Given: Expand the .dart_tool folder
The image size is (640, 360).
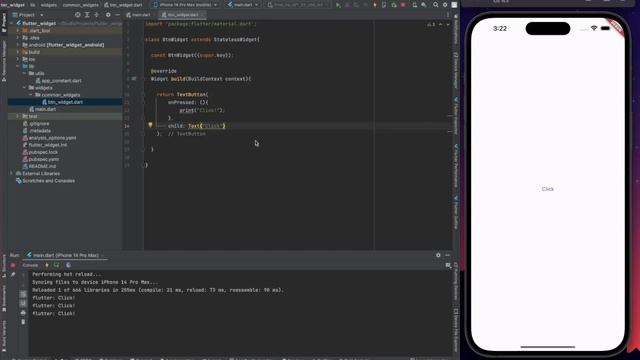Looking at the screenshot, I should click(x=18, y=31).
